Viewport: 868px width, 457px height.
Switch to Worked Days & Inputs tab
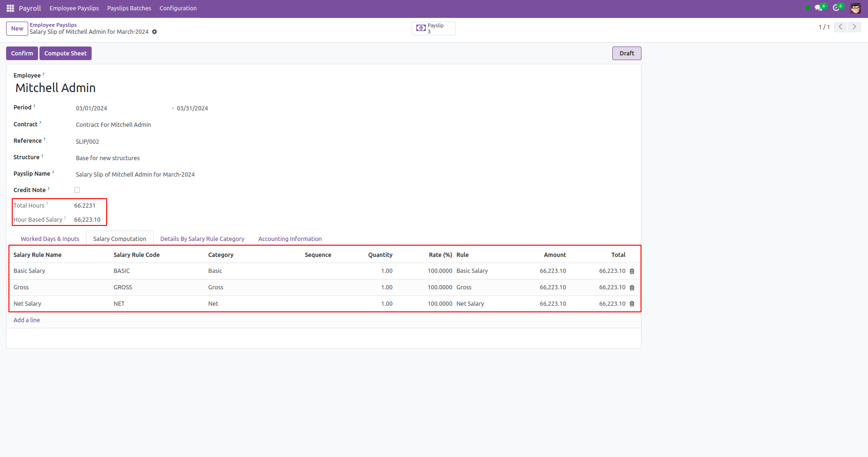click(x=50, y=239)
